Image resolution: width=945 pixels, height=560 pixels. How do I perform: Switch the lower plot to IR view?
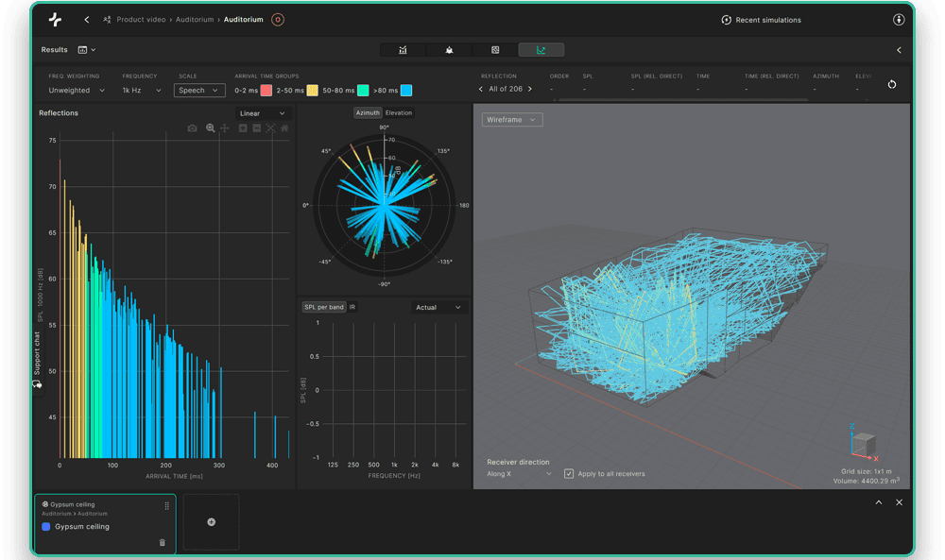pyautogui.click(x=352, y=307)
